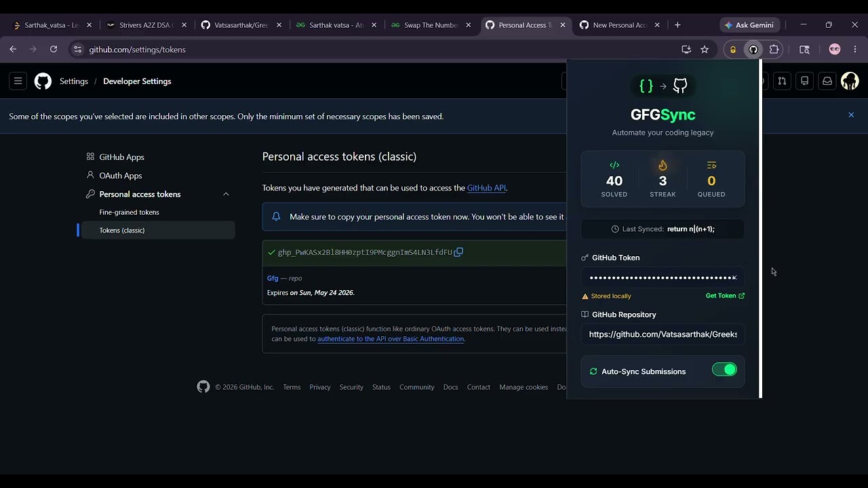Screen dimensions: 868x488
Task: Open Docs footer link
Action: (x=451, y=387)
